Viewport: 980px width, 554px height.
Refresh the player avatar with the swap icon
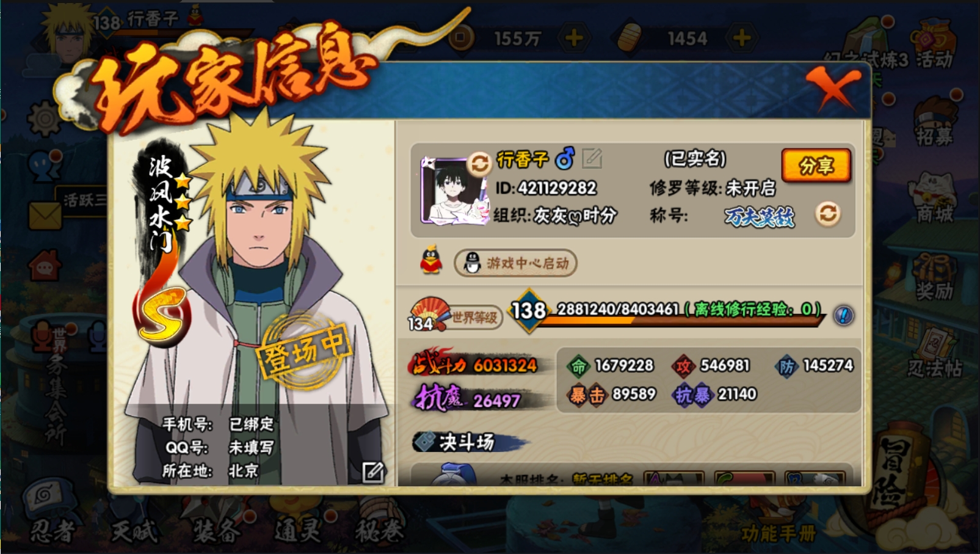pos(479,164)
